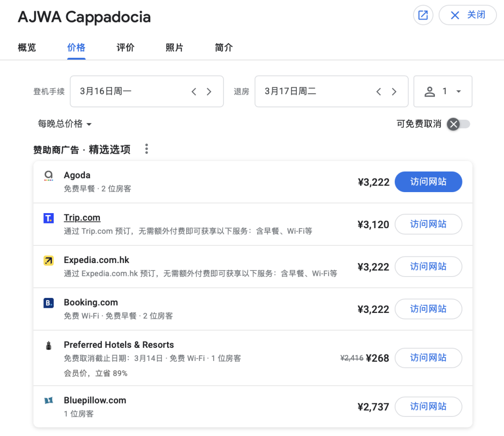Click the Booking.com logo icon

pos(49,303)
